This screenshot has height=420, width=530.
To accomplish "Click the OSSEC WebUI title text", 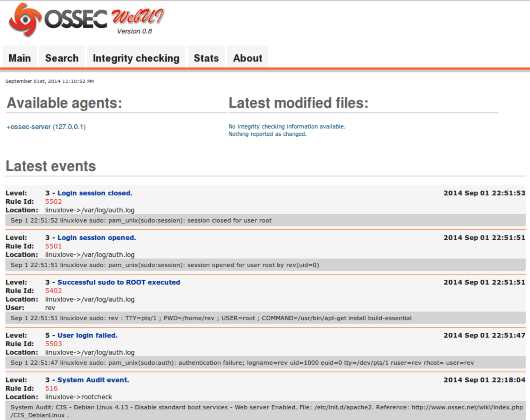I will [x=104, y=17].
